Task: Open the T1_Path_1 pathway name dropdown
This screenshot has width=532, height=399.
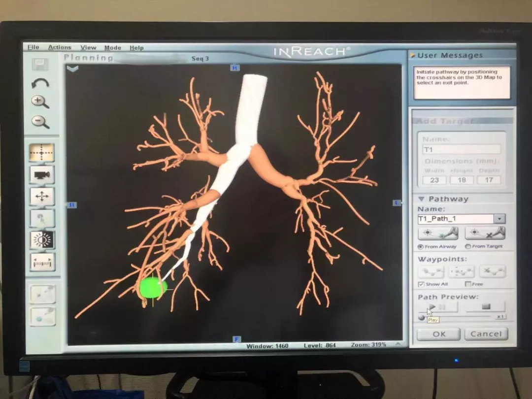Action: pyautogui.click(x=499, y=219)
